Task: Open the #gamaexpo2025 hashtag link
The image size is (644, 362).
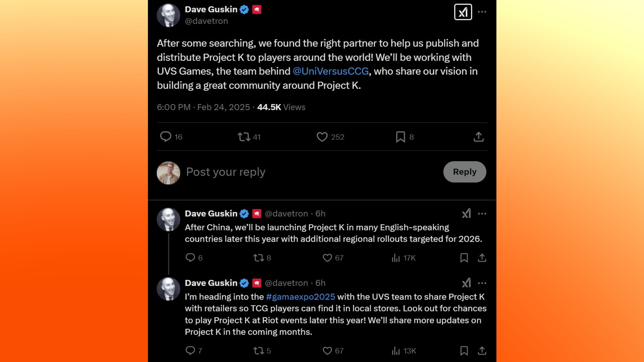Action: click(x=301, y=297)
